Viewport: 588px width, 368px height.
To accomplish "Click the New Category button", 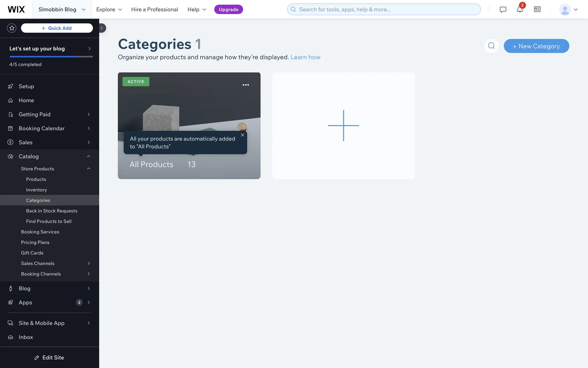I will tap(536, 46).
